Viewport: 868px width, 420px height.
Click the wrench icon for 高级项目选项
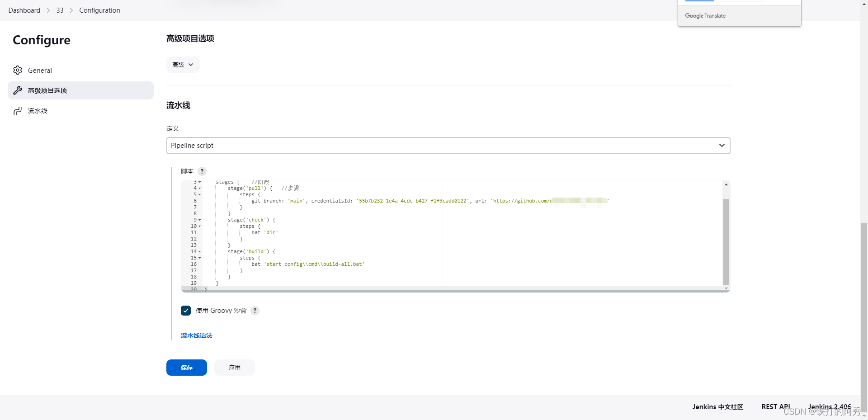pyautogui.click(x=18, y=90)
